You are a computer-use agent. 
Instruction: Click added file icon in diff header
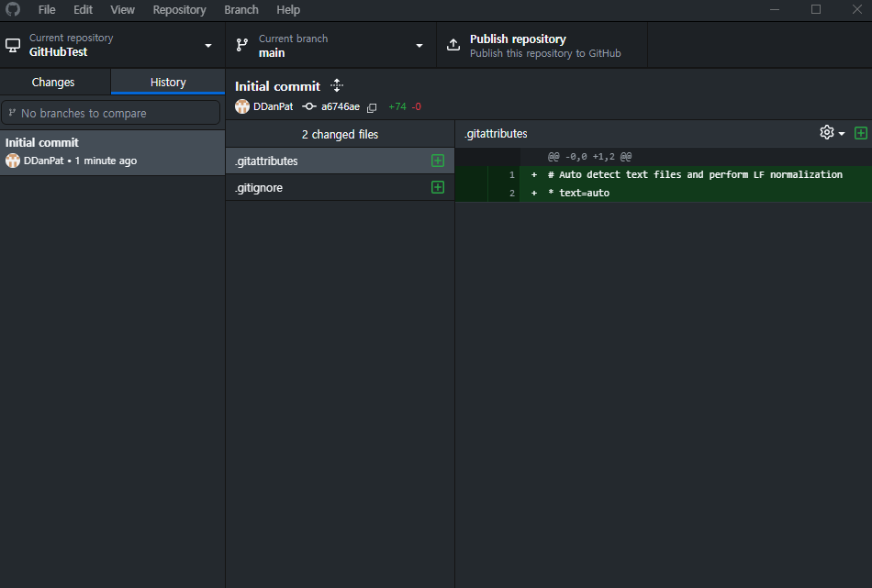click(860, 133)
